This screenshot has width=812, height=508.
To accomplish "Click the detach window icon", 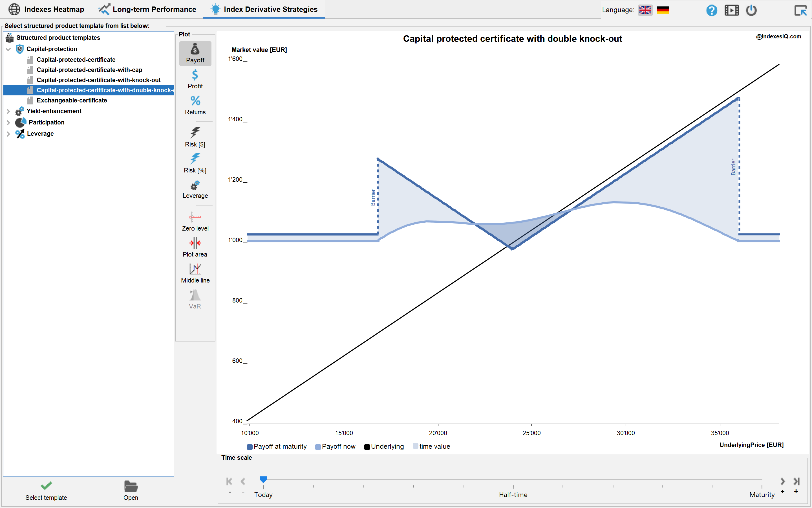I will point(800,10).
